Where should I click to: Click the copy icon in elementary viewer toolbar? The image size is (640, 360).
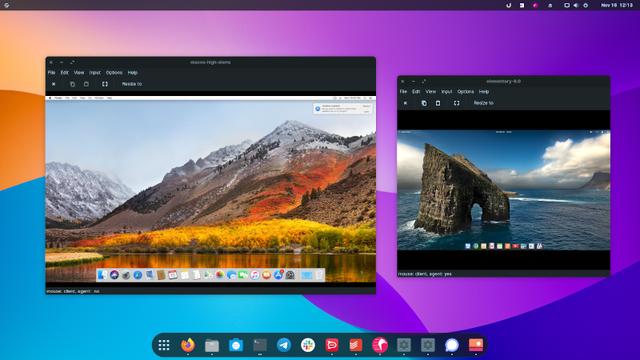pos(424,103)
